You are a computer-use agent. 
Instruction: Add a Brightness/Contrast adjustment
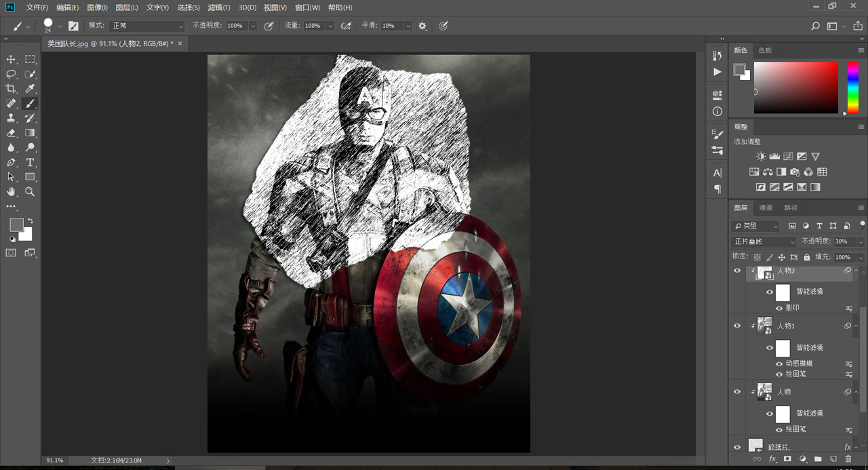[x=761, y=157]
